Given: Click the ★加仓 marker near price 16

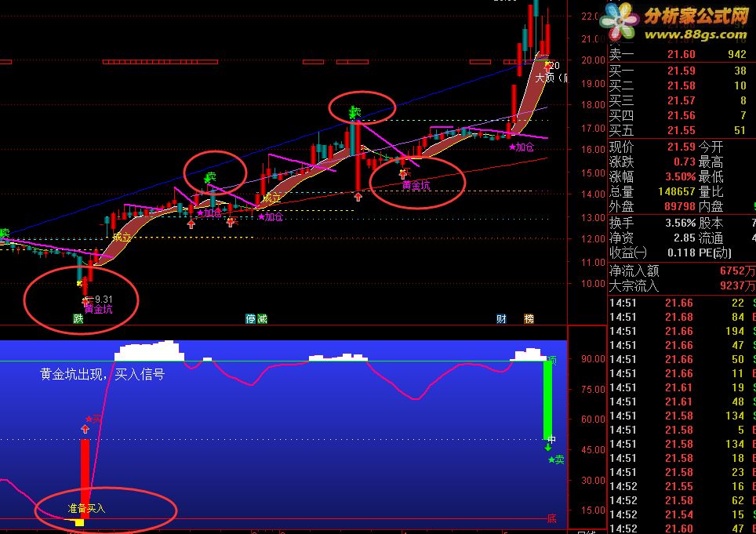Looking at the screenshot, I should (x=522, y=147).
